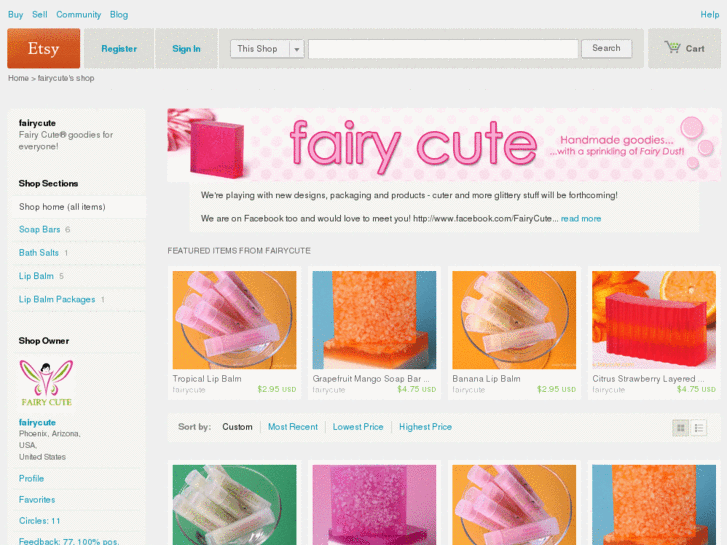The image size is (727, 545).
Task: Click the Citrus Strawberry Layered title
Action: [x=648, y=378]
